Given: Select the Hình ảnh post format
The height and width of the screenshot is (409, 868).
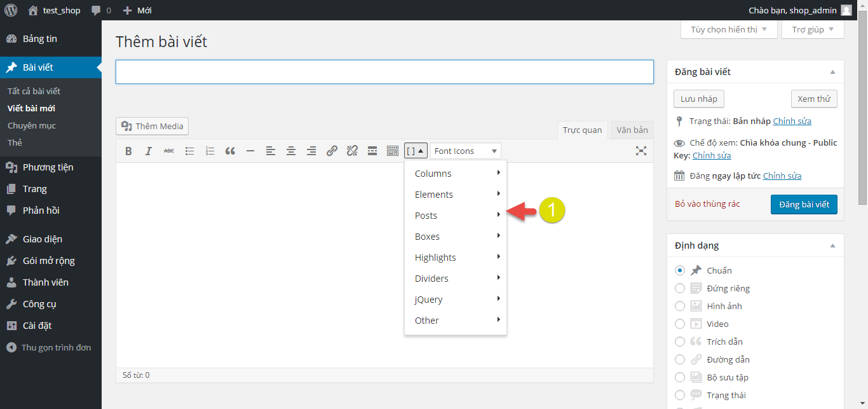Looking at the screenshot, I should click(x=680, y=306).
